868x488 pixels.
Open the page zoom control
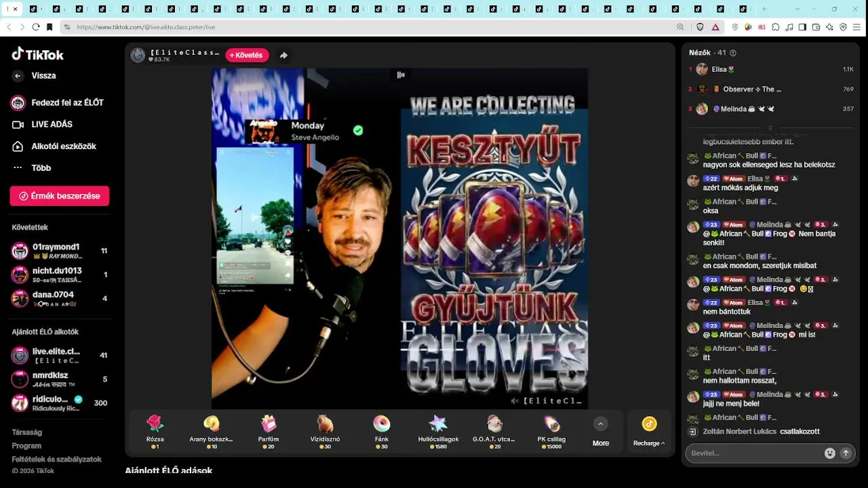[680, 27]
